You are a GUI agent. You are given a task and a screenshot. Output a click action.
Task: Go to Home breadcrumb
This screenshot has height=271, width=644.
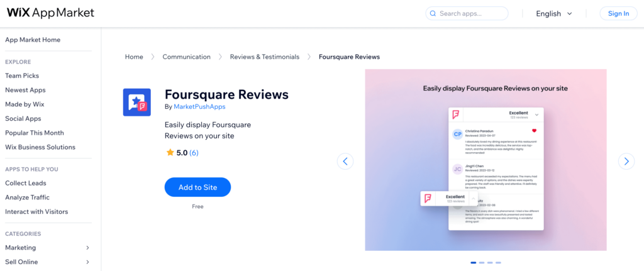(134, 57)
